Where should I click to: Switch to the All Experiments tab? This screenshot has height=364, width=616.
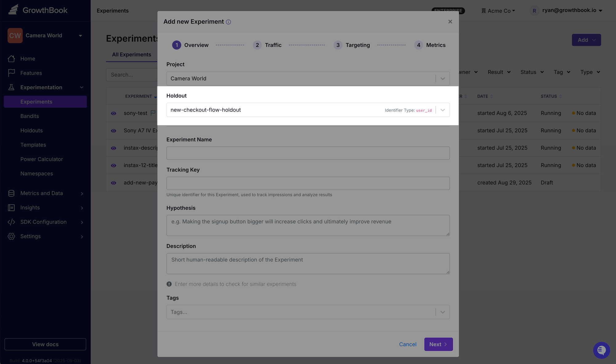(x=132, y=55)
